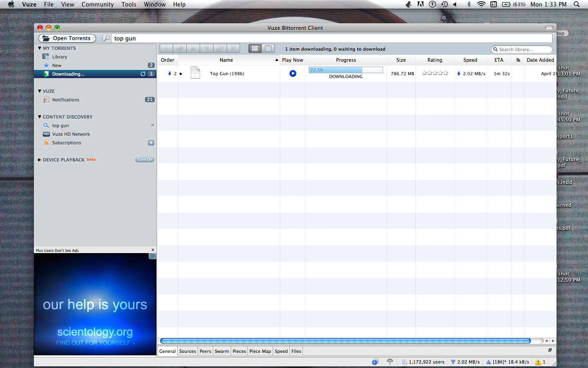Click the Top Gun file document icon
The height and width of the screenshot is (368, 588).
(196, 73)
